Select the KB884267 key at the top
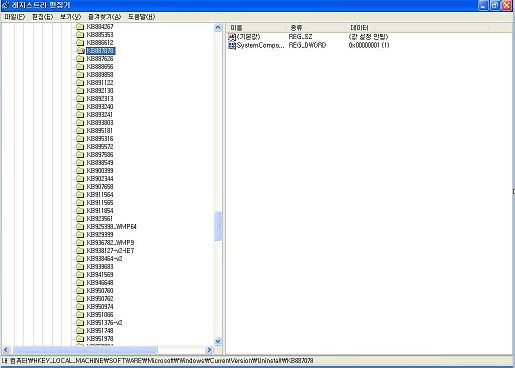 100,27
